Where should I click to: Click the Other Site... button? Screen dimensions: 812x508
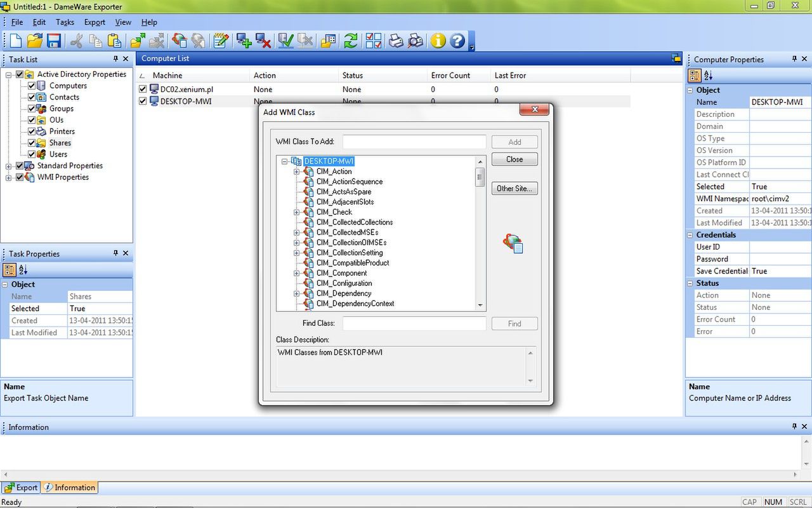click(514, 189)
